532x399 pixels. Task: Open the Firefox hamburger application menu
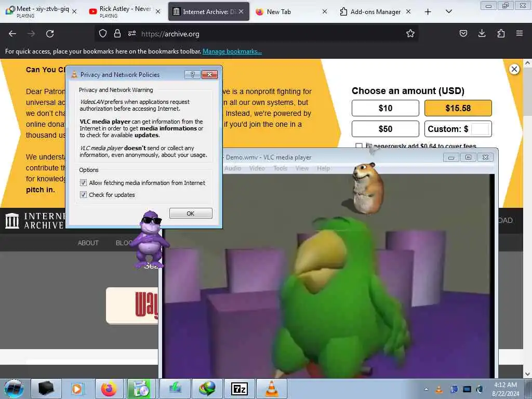(519, 33)
